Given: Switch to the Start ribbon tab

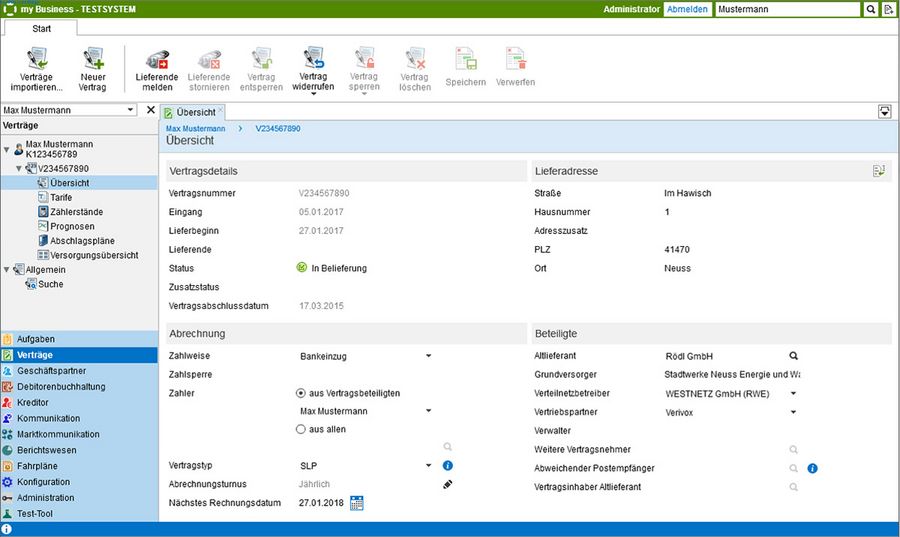Looking at the screenshot, I should [x=41, y=28].
